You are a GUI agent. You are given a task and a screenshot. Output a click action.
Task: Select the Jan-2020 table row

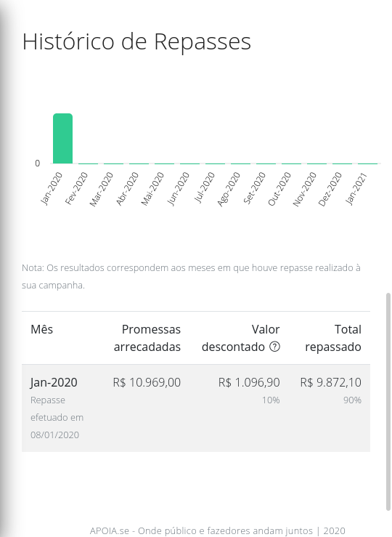(x=196, y=408)
